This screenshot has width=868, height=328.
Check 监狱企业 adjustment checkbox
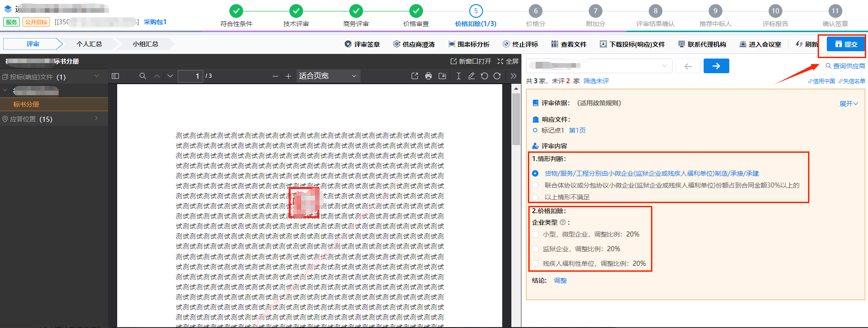tap(535, 249)
